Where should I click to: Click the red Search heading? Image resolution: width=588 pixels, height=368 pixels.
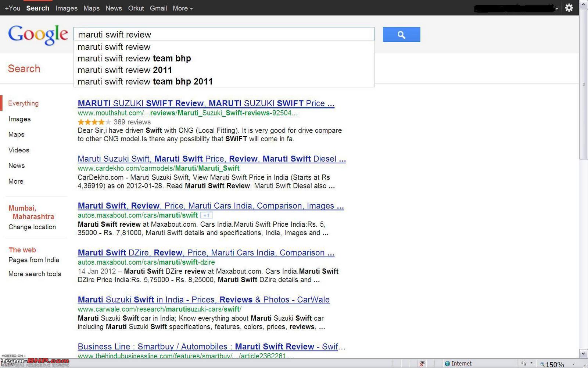point(24,69)
